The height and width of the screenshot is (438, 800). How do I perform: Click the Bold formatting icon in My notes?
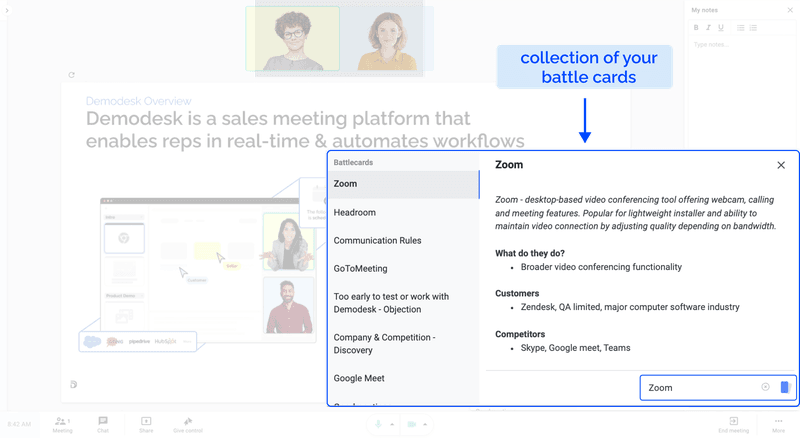click(x=696, y=28)
